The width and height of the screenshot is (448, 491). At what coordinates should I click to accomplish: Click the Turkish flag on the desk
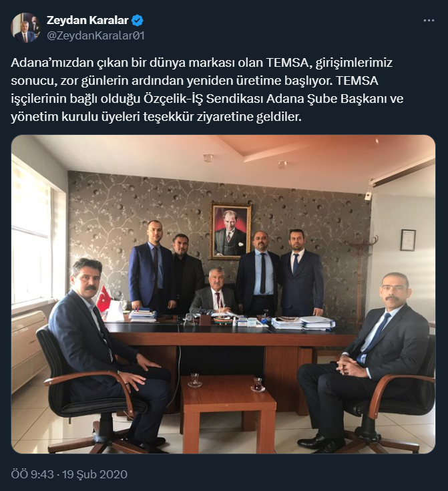(x=104, y=298)
